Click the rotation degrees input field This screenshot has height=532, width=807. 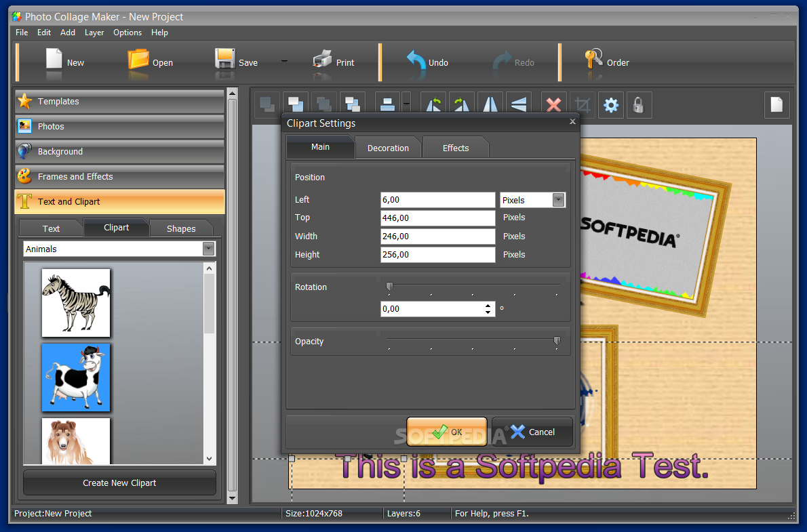coord(431,309)
